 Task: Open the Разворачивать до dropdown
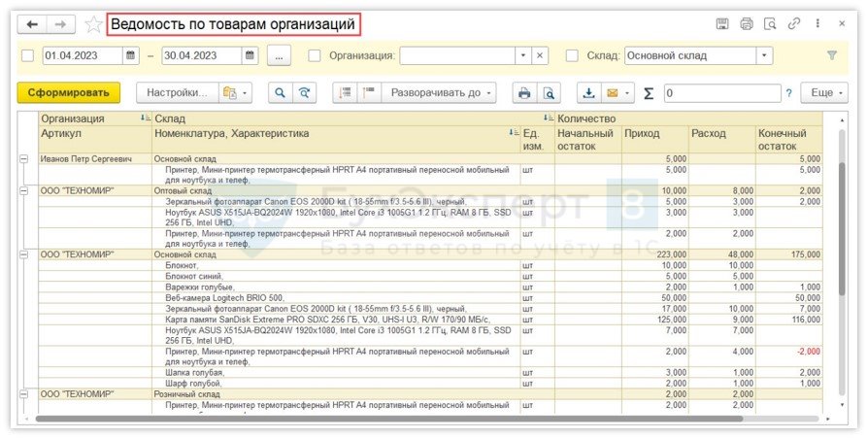[440, 93]
